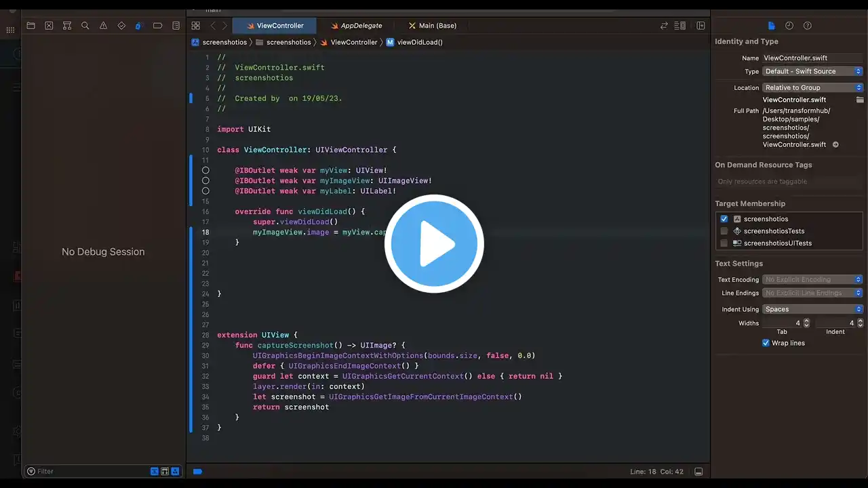Open the Report navigator icon
868x488 pixels.
pyautogui.click(x=176, y=26)
